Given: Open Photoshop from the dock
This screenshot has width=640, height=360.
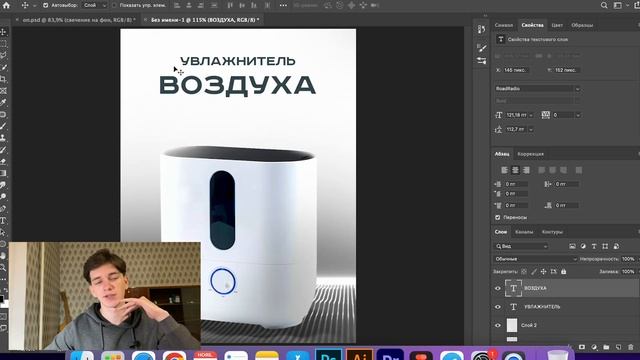Looking at the screenshot, I should tap(329, 355).
